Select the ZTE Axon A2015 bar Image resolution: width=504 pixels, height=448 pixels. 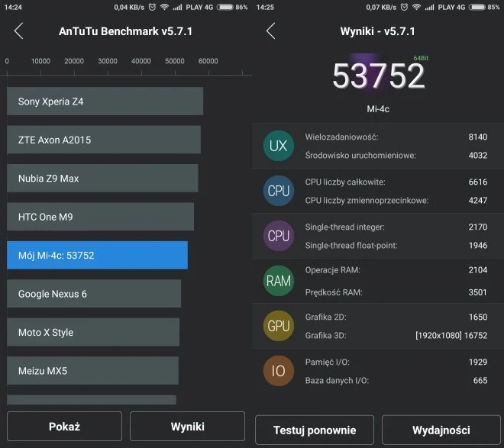104,140
